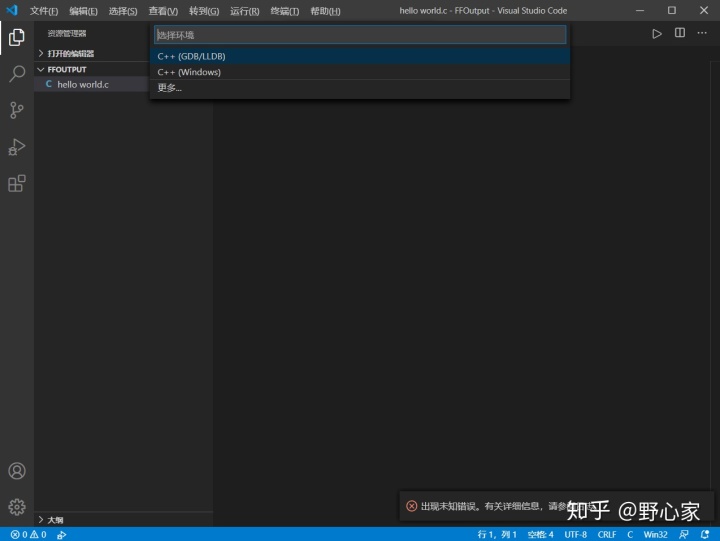Click the error icon in the notification

tap(411, 506)
